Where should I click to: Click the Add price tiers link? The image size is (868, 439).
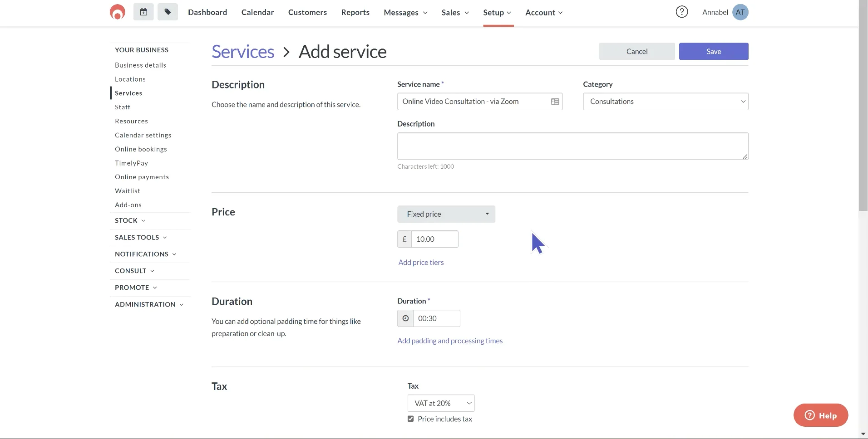[x=421, y=262]
